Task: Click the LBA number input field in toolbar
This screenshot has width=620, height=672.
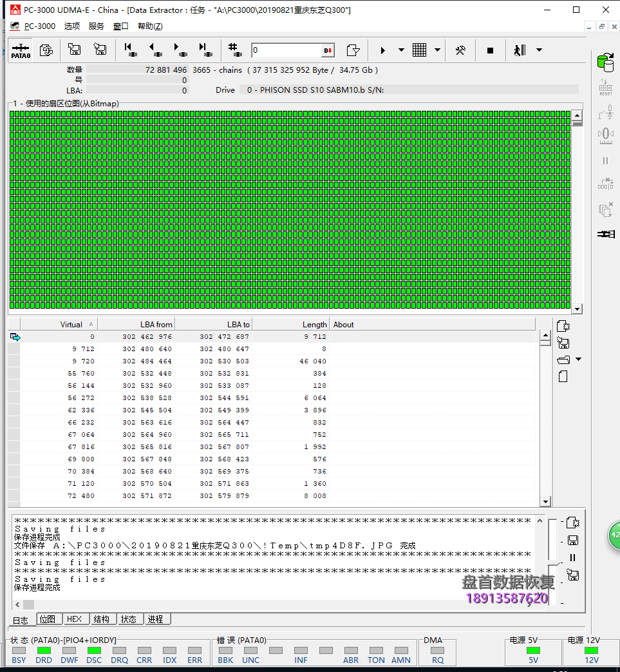Action: click(x=287, y=50)
